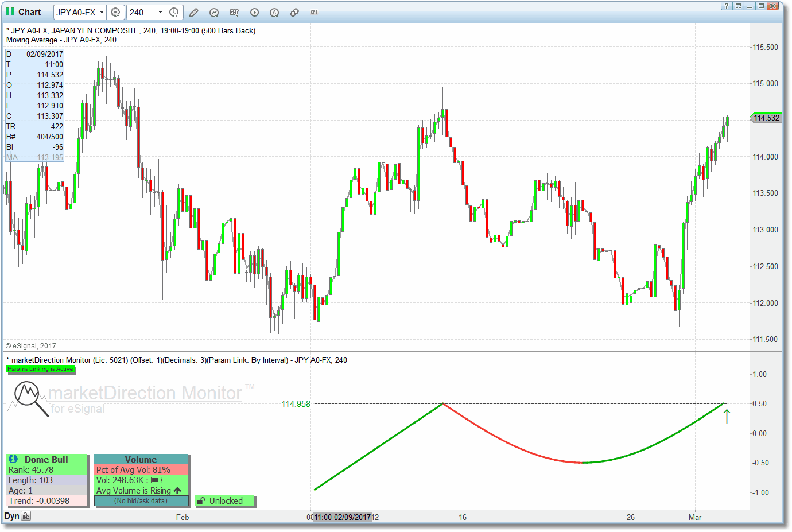Click the Params Linking is Active badge

[x=40, y=369]
